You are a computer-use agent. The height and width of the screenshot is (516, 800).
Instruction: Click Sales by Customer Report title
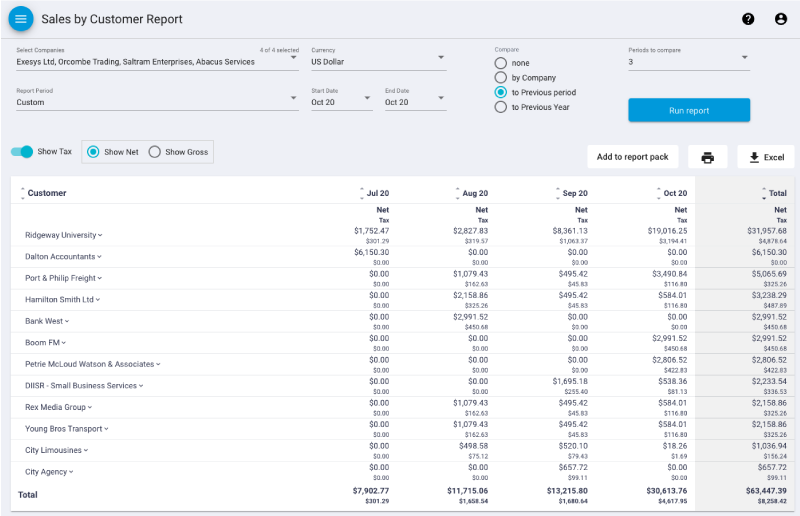pos(112,19)
